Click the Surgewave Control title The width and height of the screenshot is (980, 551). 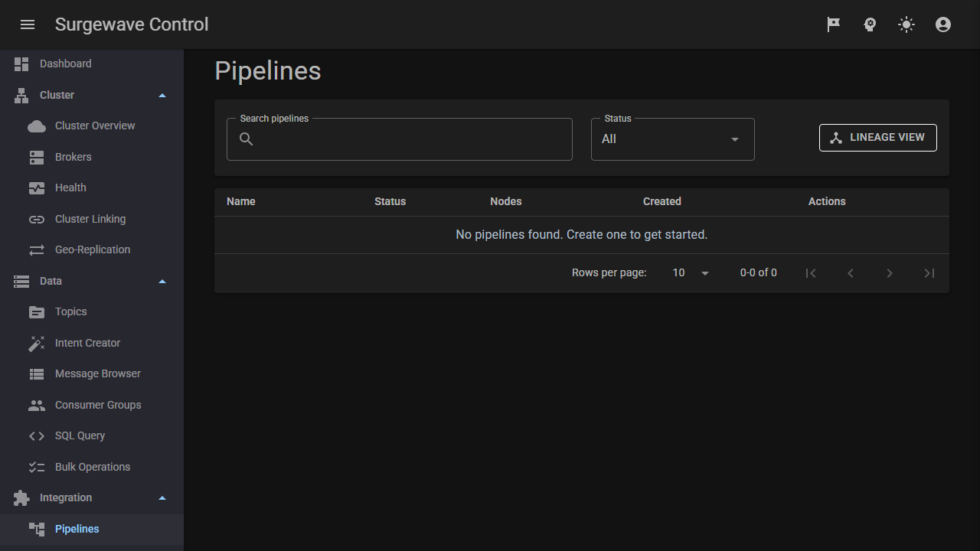tap(132, 24)
